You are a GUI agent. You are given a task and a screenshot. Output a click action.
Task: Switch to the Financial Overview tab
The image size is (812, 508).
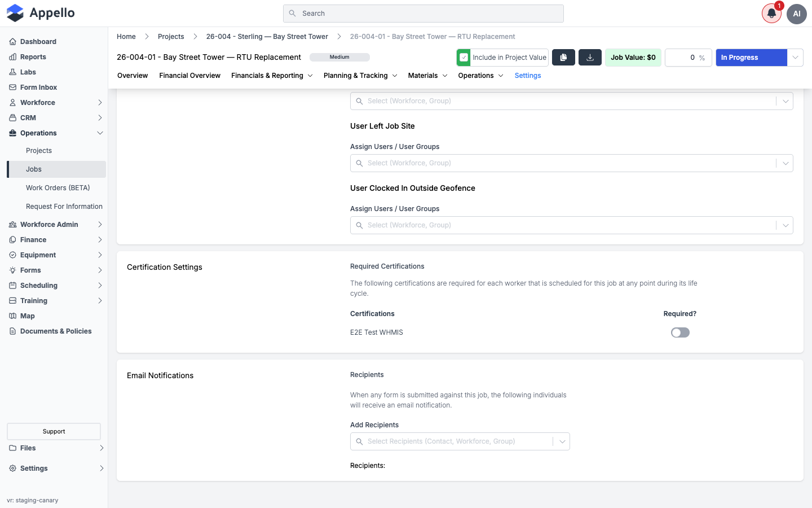point(189,76)
